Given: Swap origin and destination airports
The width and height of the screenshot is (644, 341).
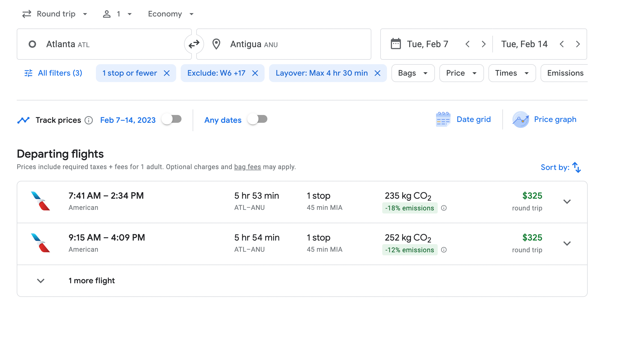Looking at the screenshot, I should [x=194, y=44].
